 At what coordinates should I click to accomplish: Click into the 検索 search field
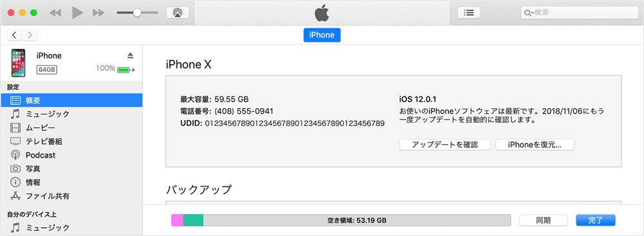point(580,13)
